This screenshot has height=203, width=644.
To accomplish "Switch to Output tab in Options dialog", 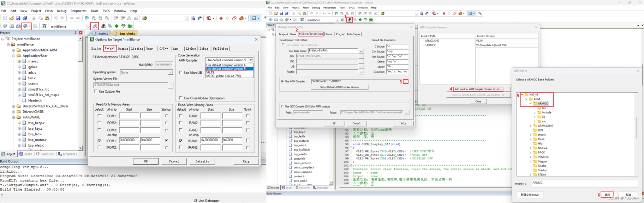I will point(123,49).
